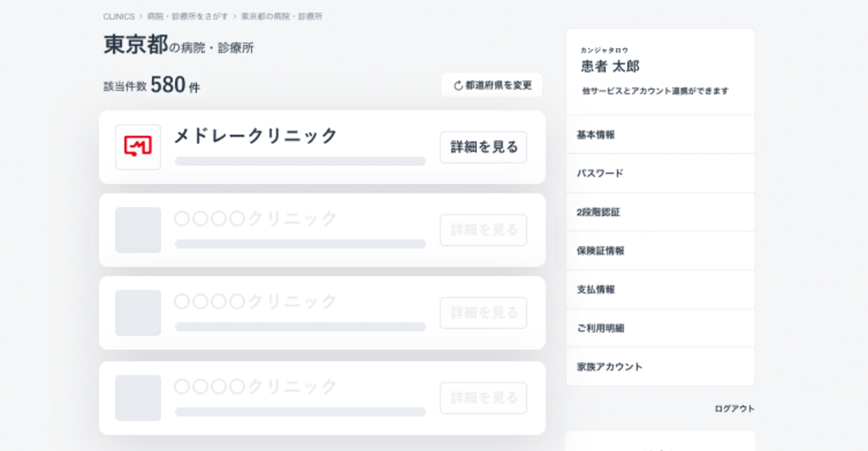Click the red Medley Clinic logo icon
The width and height of the screenshot is (868, 451).
[137, 147]
